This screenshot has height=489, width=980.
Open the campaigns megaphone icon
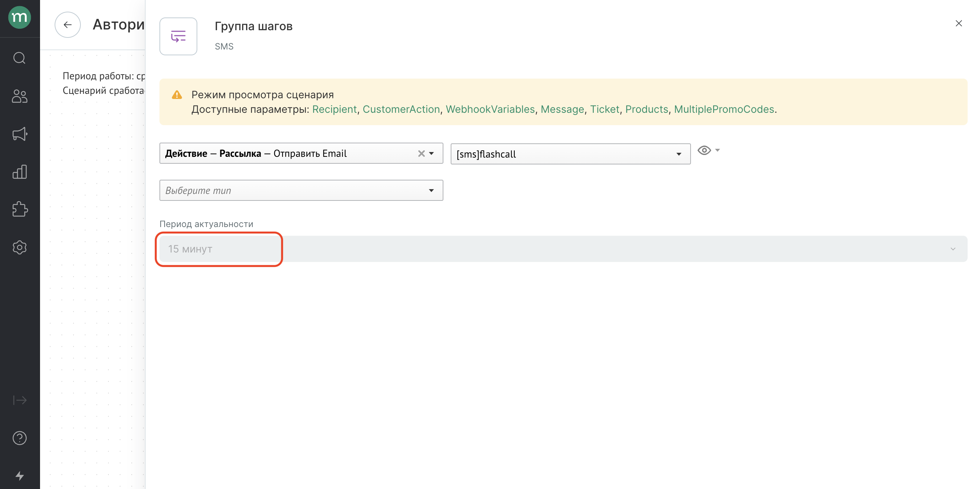(20, 134)
